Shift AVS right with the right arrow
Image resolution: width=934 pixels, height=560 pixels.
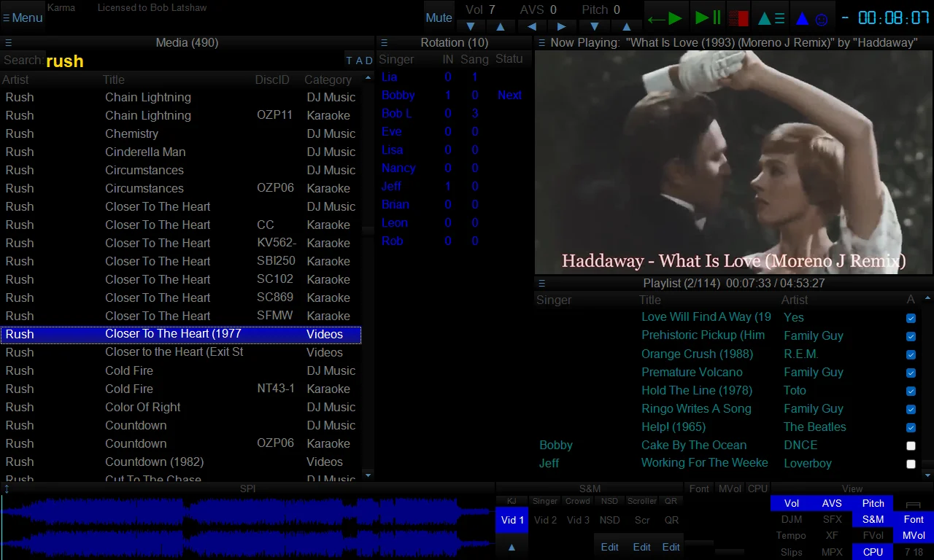pyautogui.click(x=561, y=26)
